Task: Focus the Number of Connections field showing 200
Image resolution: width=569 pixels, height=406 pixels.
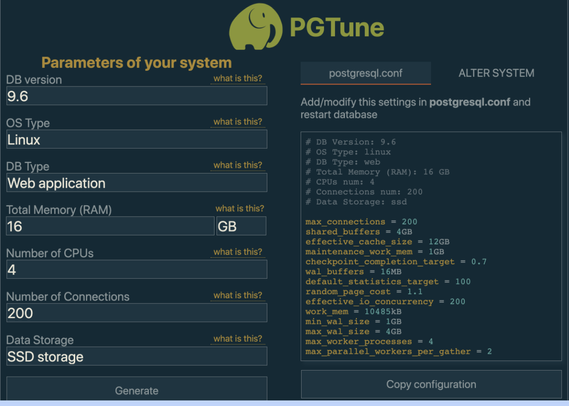Action: pyautogui.click(x=137, y=313)
